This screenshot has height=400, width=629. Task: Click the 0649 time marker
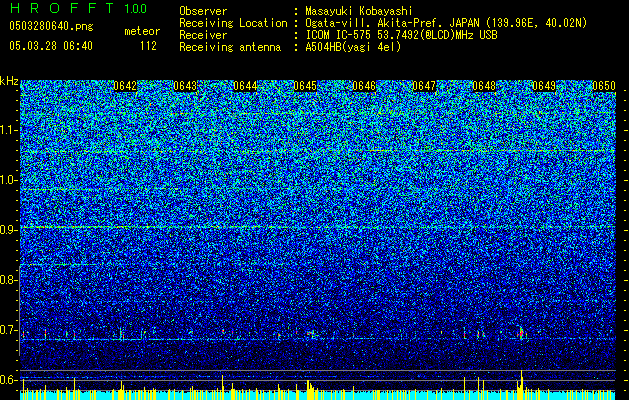point(544,86)
